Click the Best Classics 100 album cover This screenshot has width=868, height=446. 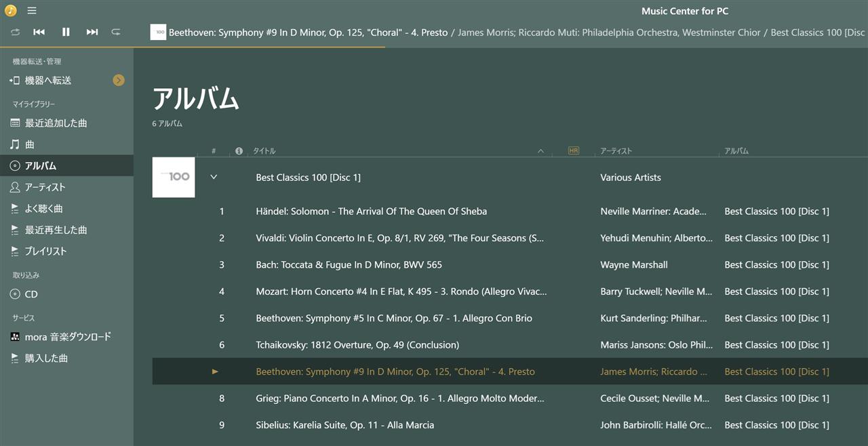click(x=174, y=177)
